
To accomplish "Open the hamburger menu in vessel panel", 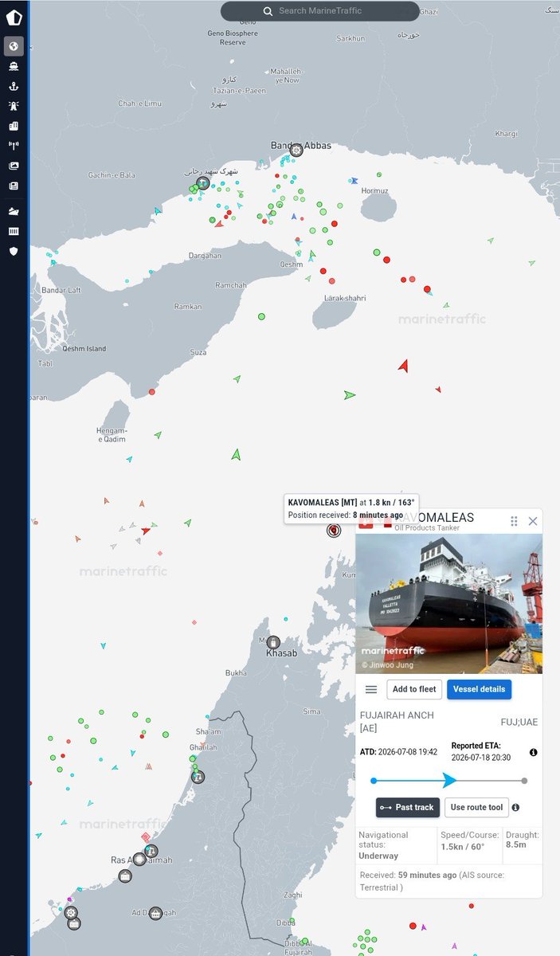I will point(371,690).
